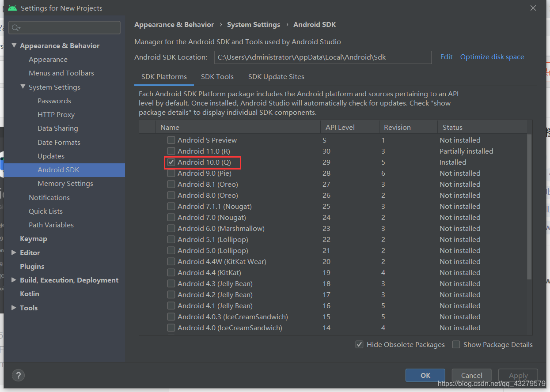
Task: Open the help question mark button
Action: click(x=18, y=375)
